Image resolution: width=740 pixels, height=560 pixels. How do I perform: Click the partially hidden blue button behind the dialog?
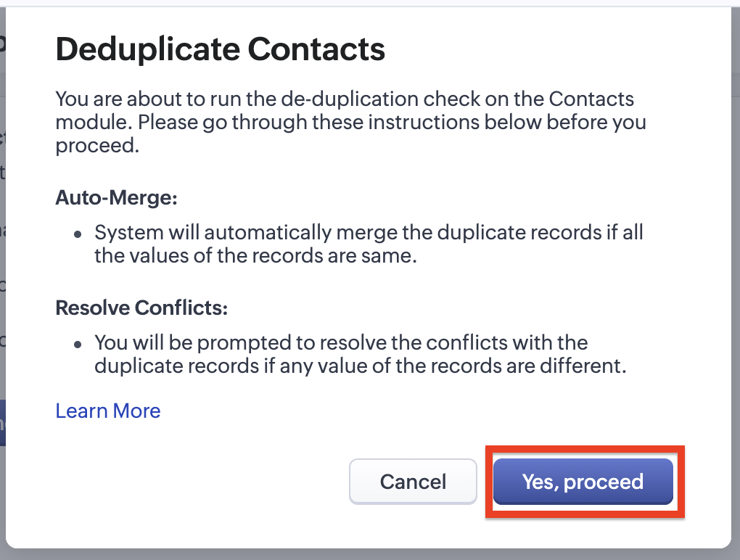[2, 423]
